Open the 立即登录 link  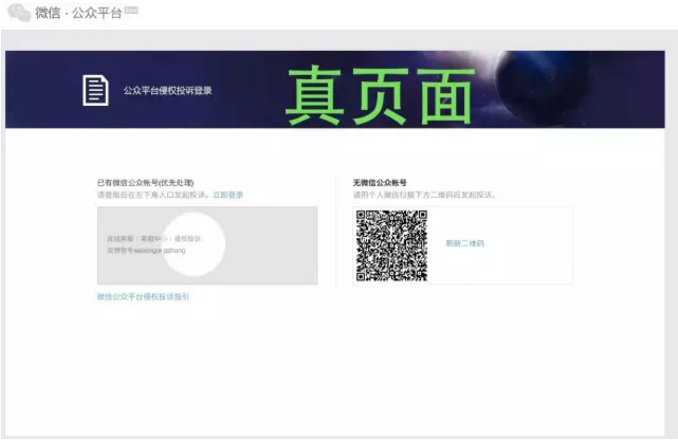coord(228,195)
